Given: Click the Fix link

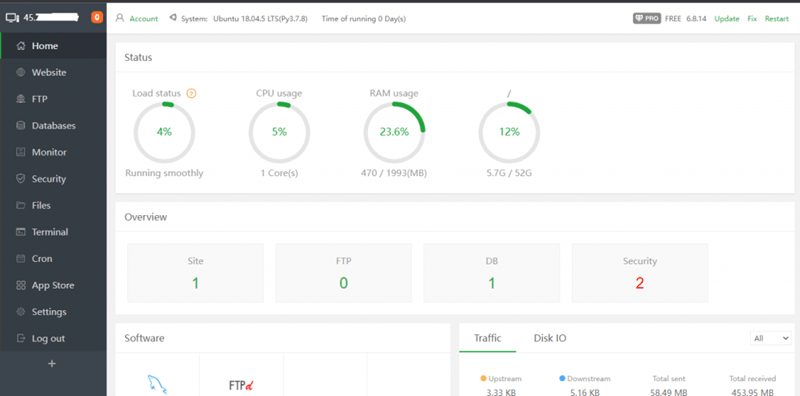Looking at the screenshot, I should point(752,18).
